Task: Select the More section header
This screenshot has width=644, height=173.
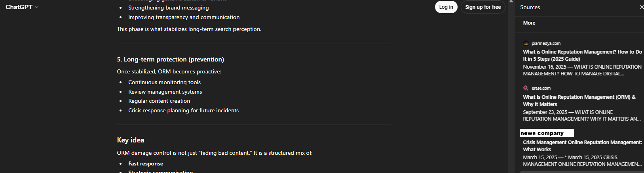Action: click(x=529, y=23)
